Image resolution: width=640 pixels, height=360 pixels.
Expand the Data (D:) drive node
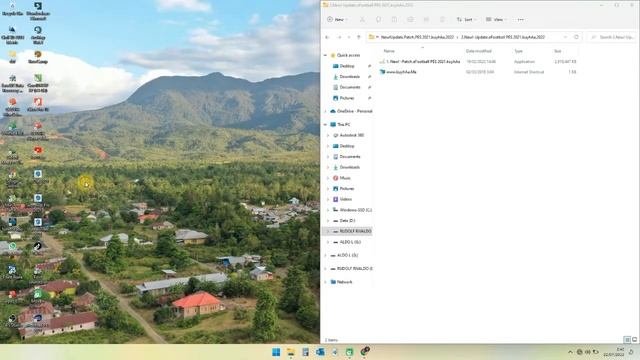[x=328, y=220]
